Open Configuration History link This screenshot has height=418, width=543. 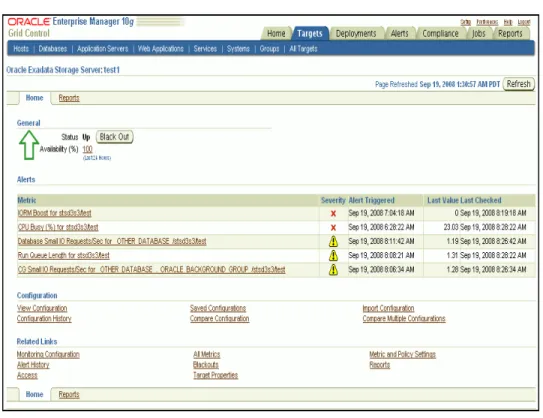(x=44, y=319)
